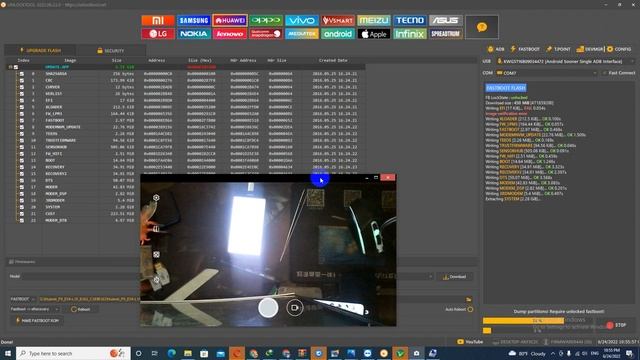Sort table by Created Date column header
Image resolution: width=640 pixels, height=360 pixels.
tap(333, 60)
